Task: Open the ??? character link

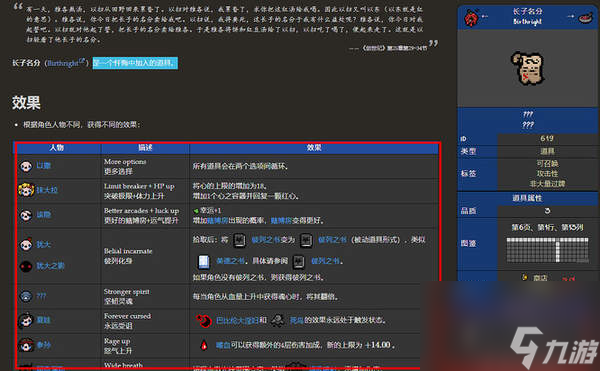Action: pyautogui.click(x=41, y=296)
